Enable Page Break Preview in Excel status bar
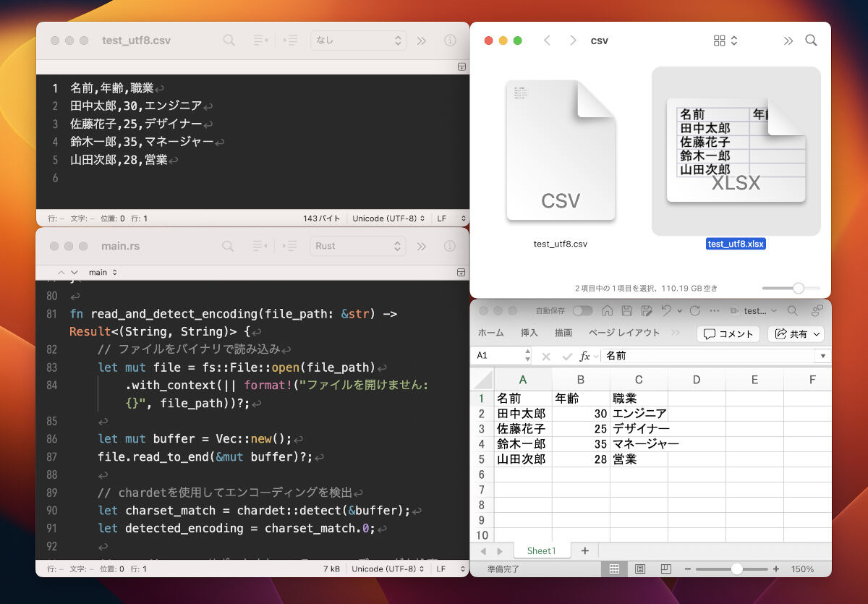 pos(666,569)
